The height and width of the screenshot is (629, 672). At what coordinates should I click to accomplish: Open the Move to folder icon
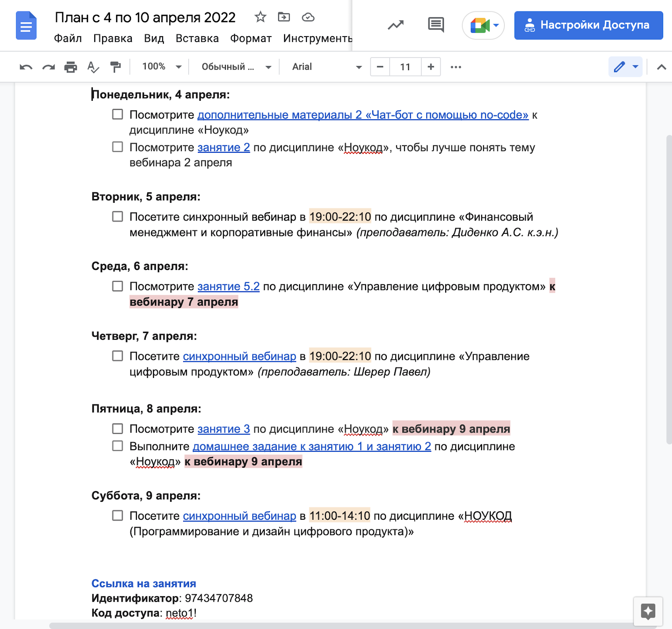[285, 18]
